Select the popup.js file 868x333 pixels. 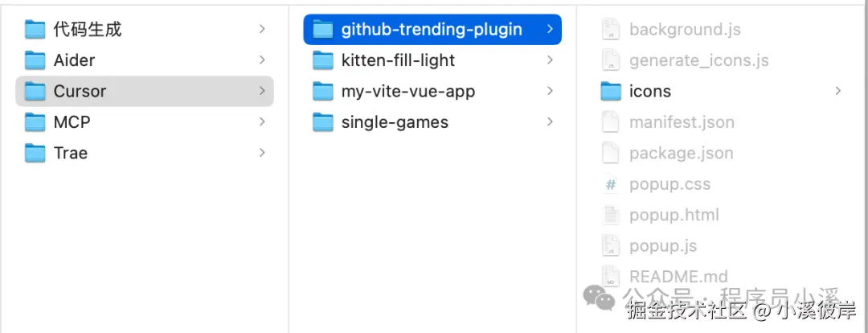[662, 246]
